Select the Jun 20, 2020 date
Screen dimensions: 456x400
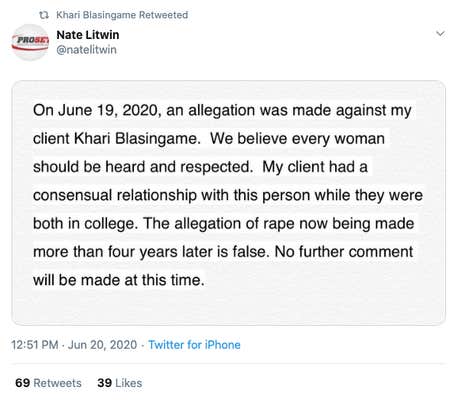point(102,345)
